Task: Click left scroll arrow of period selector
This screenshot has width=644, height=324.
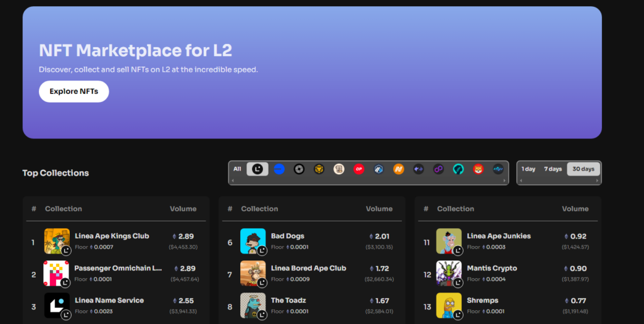Action: (521, 181)
